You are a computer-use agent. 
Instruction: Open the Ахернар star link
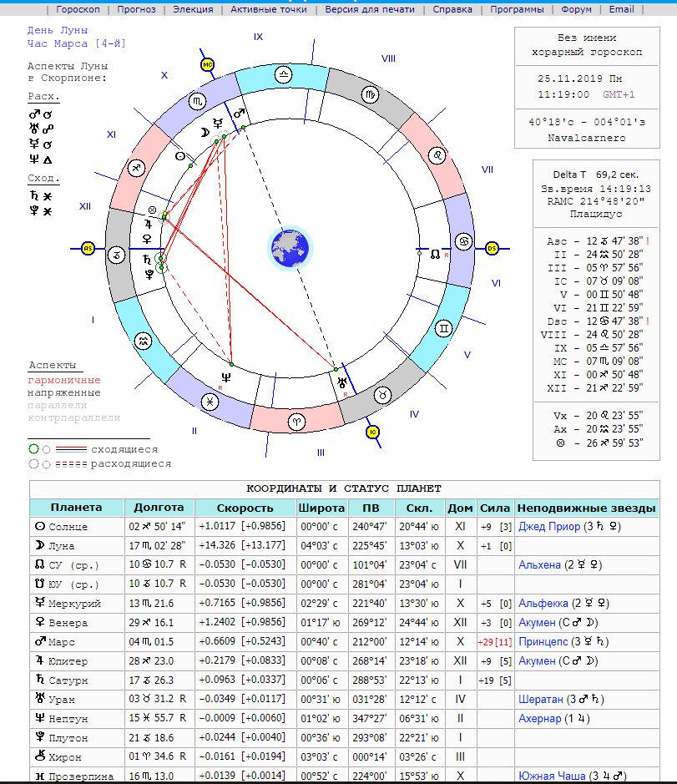(540, 719)
